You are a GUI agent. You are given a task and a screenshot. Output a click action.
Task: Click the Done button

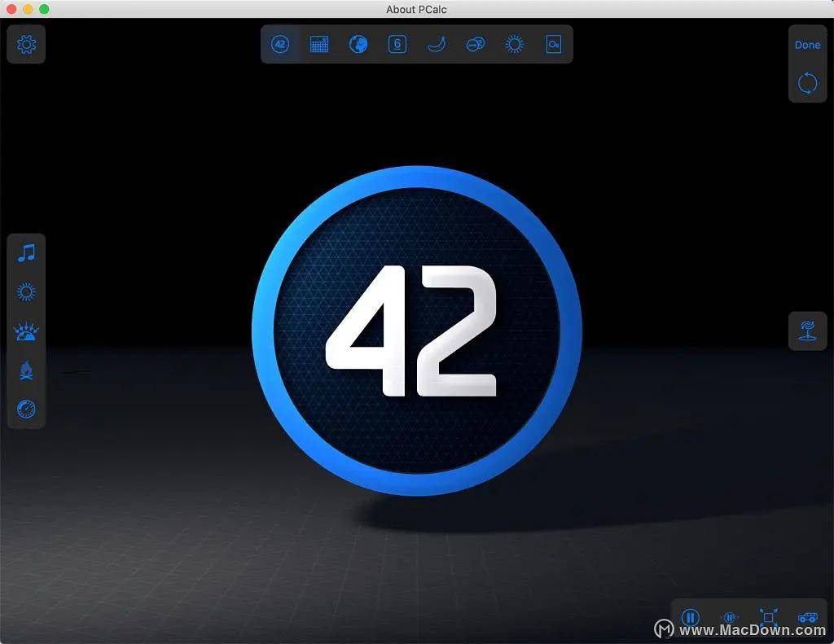(807, 45)
